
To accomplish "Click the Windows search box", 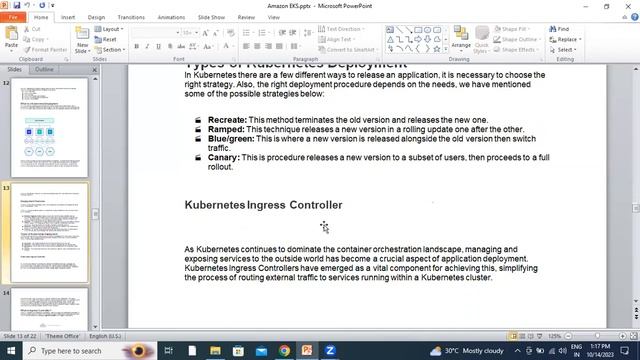I will tap(90, 351).
